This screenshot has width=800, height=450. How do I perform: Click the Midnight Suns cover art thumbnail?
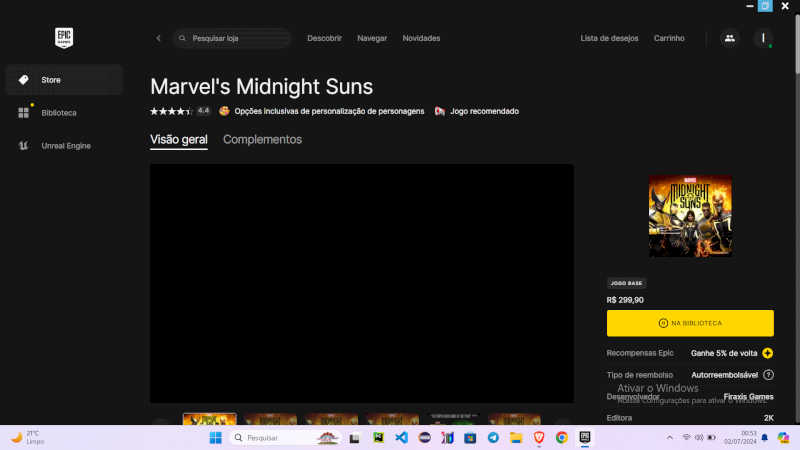pyautogui.click(x=690, y=216)
